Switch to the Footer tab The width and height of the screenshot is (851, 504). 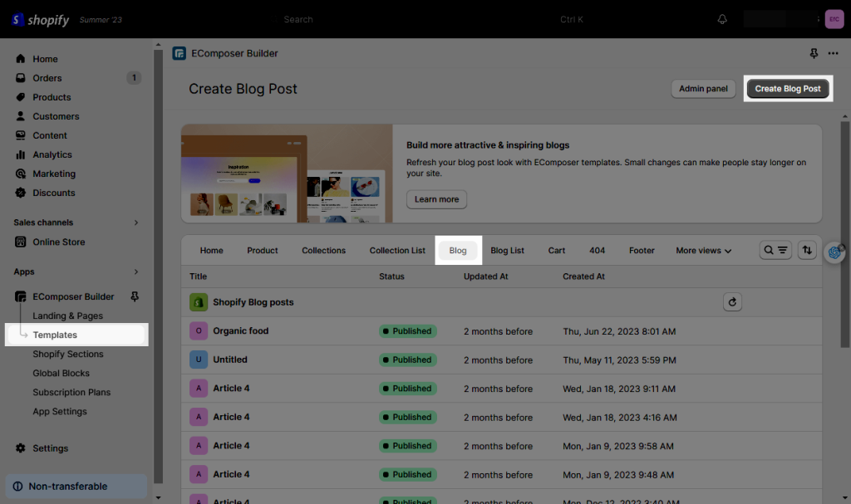(x=642, y=251)
